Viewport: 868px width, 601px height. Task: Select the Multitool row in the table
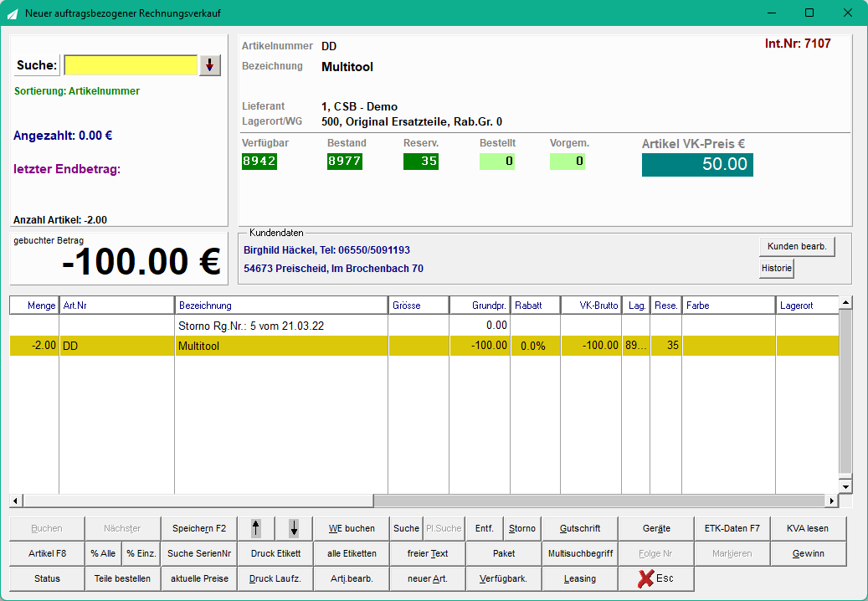click(x=424, y=346)
